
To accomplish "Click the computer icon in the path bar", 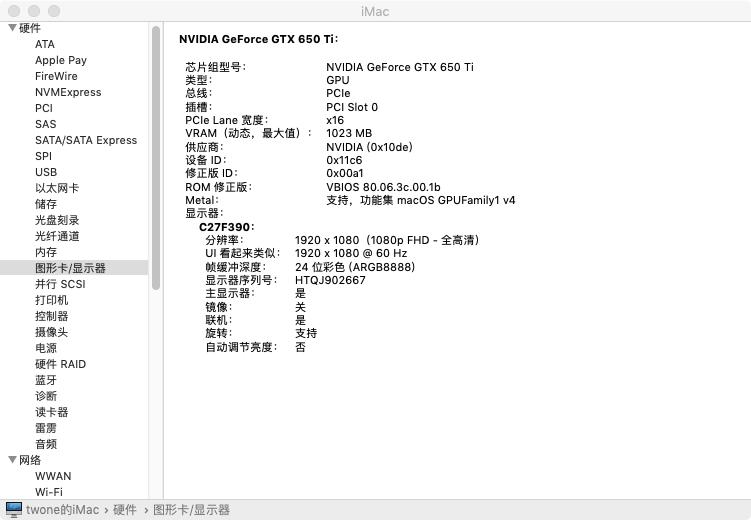I will 14,509.
